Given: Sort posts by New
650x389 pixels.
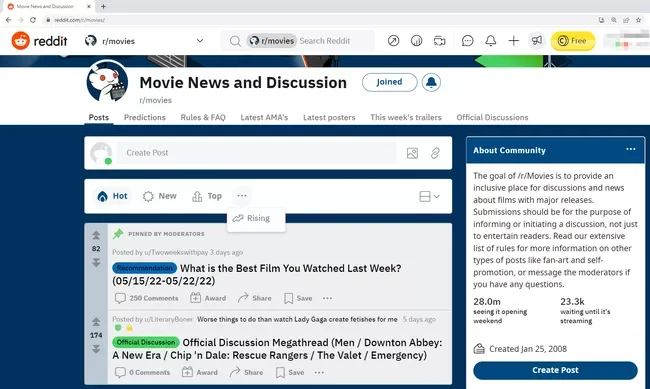Looking at the screenshot, I should (160, 196).
